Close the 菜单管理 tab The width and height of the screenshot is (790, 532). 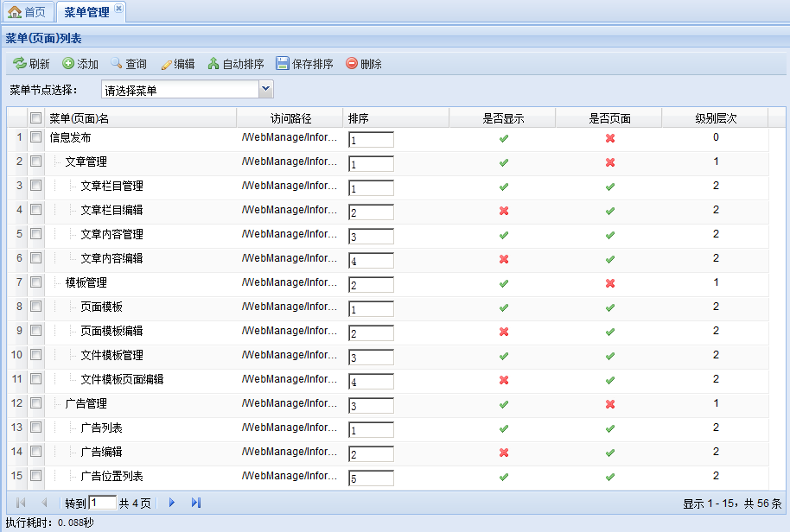(x=119, y=9)
